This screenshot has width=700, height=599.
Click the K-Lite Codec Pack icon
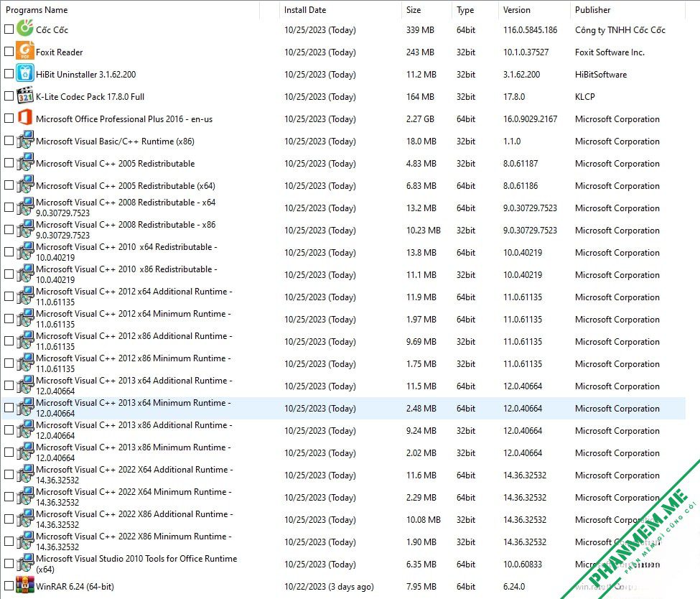click(x=25, y=96)
